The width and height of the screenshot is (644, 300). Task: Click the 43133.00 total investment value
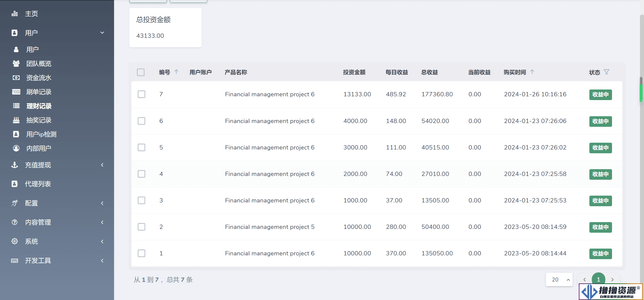[150, 36]
